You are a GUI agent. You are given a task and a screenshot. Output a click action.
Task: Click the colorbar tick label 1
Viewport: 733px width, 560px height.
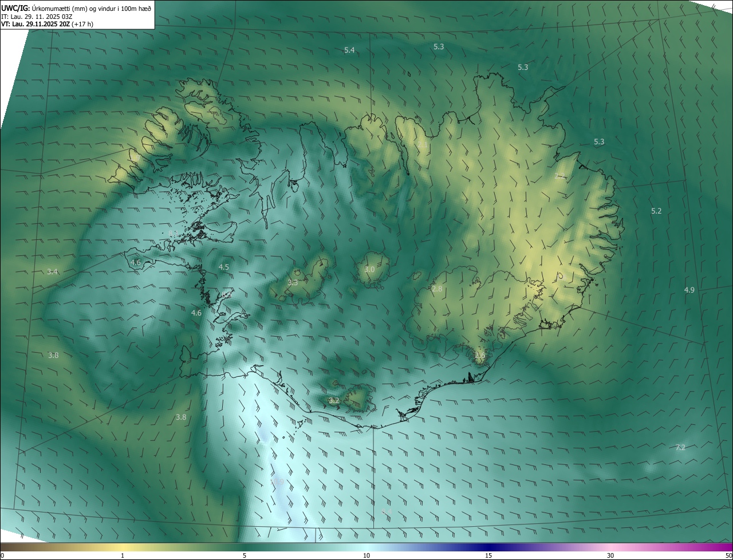pyautogui.click(x=123, y=555)
